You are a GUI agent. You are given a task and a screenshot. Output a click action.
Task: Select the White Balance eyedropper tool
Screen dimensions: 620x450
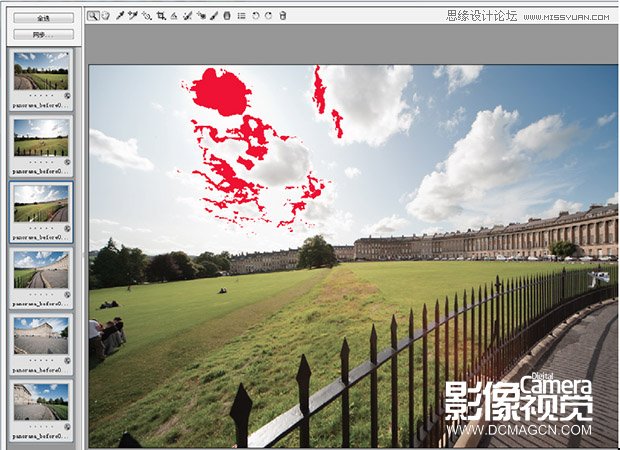(120, 16)
